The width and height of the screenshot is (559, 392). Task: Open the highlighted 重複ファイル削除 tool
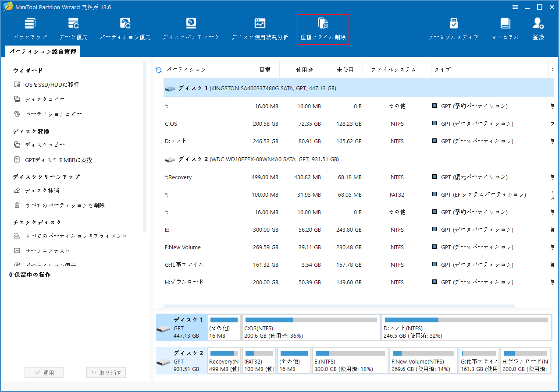(323, 27)
